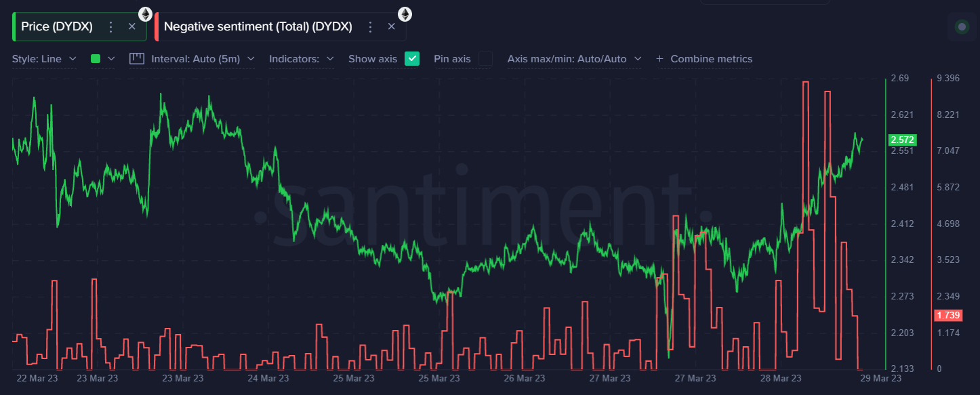Click the 2.133 price axis minimum
The height and width of the screenshot is (395, 980).
coord(901,369)
